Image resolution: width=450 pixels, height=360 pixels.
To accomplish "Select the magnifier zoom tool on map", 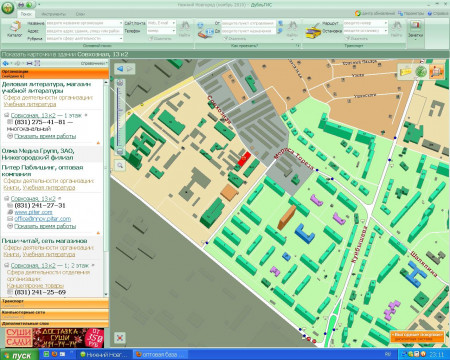I will coord(120,165).
